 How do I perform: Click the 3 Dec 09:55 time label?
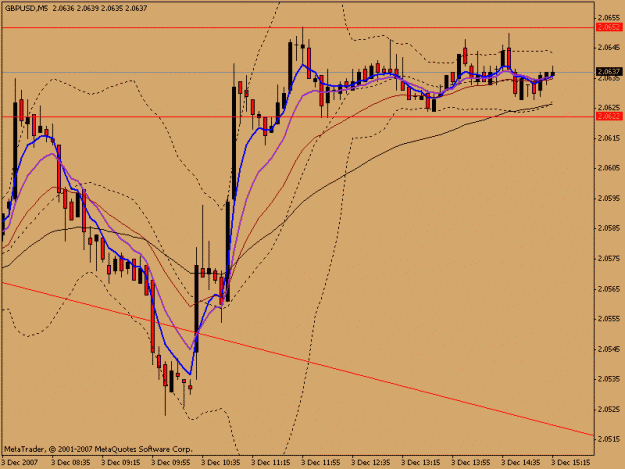171,462
